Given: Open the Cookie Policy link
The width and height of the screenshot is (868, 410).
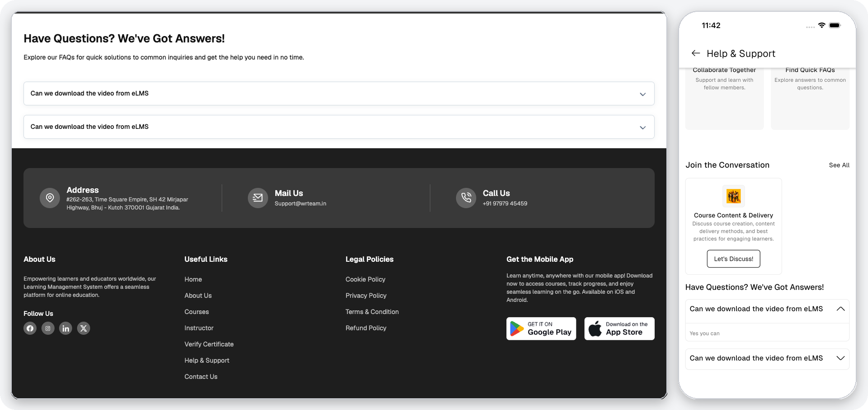Looking at the screenshot, I should (x=365, y=279).
